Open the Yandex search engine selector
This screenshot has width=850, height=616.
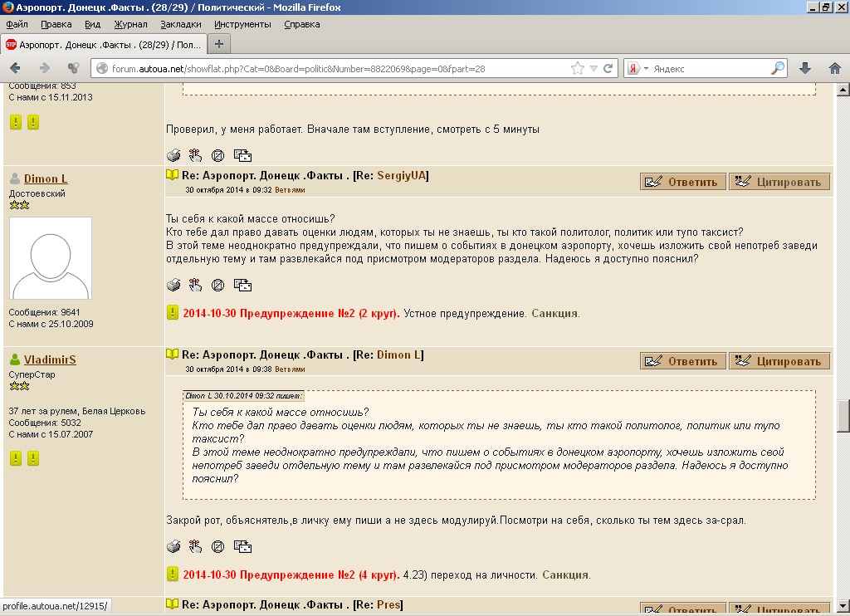coord(637,68)
